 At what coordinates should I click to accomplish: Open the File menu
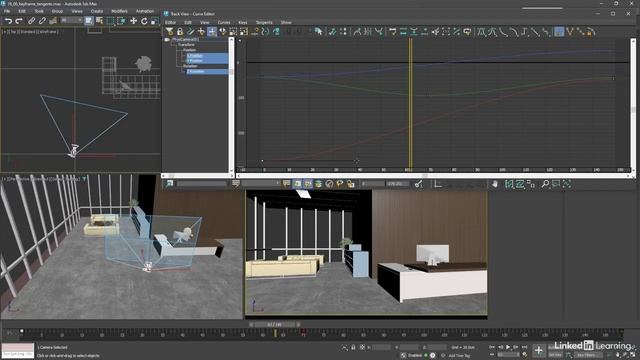(7, 11)
